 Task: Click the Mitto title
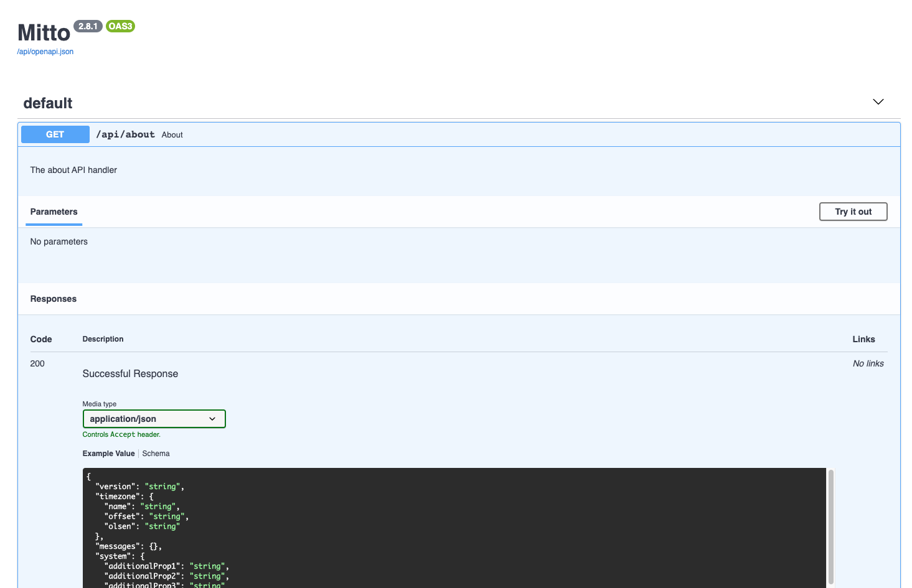[44, 33]
